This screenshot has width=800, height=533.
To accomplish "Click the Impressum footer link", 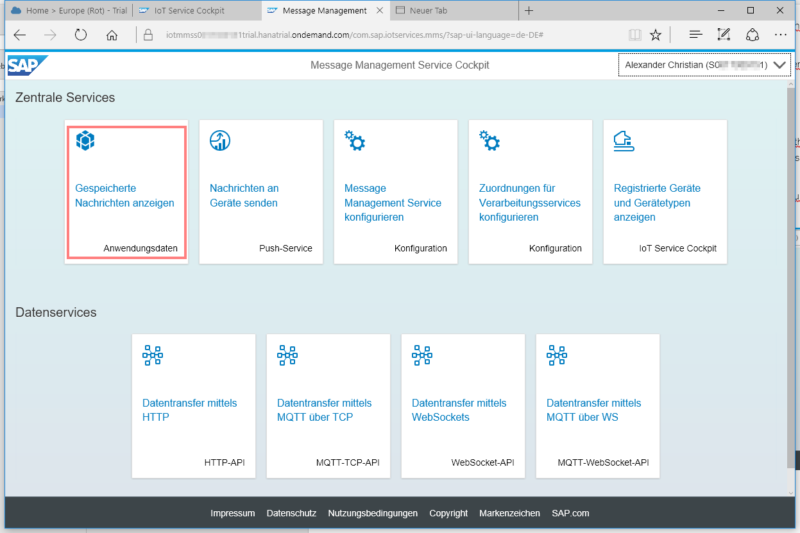I will coord(233,513).
